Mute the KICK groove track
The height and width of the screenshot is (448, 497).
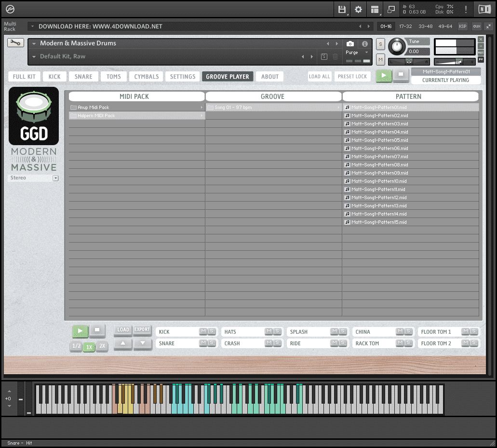[x=203, y=331]
